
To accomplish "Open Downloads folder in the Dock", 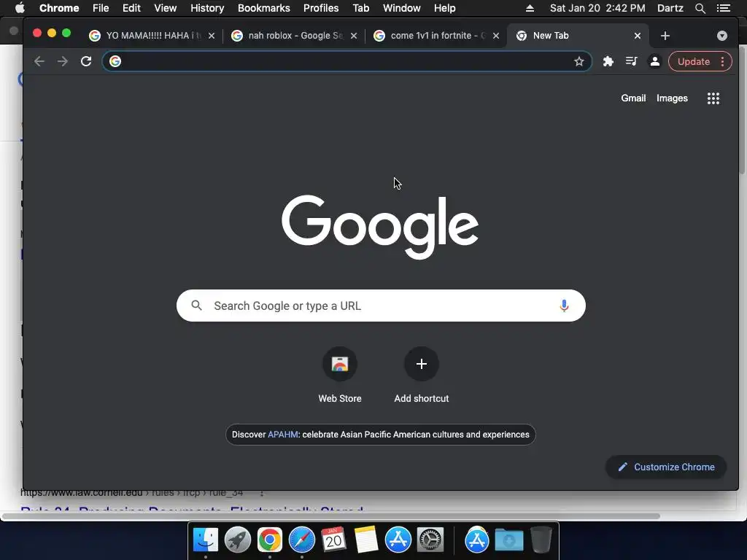I will point(508,540).
